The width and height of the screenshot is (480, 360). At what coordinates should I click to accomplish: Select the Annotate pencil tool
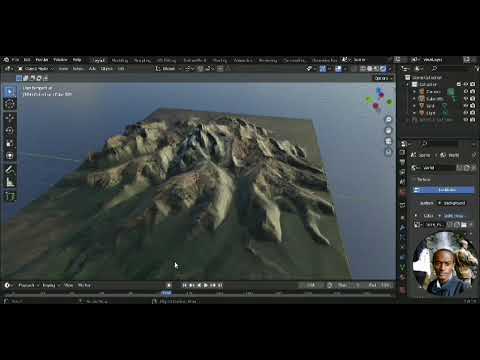pos(10,170)
